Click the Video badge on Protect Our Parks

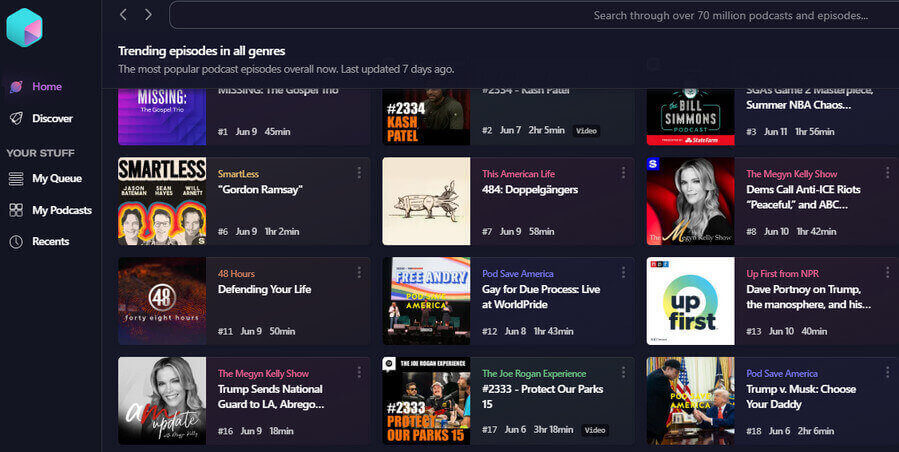(595, 430)
